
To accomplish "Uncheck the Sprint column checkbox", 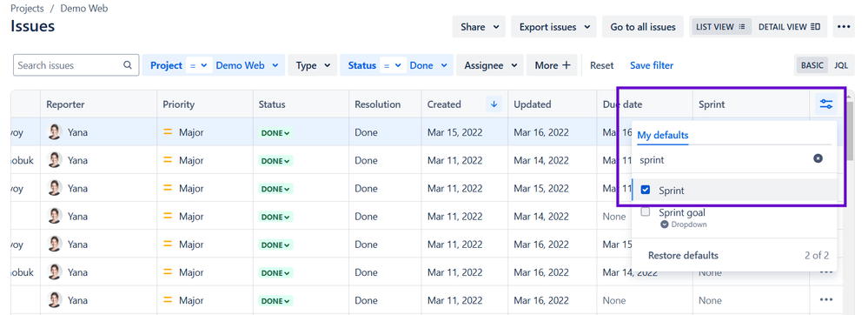I will 646,190.
